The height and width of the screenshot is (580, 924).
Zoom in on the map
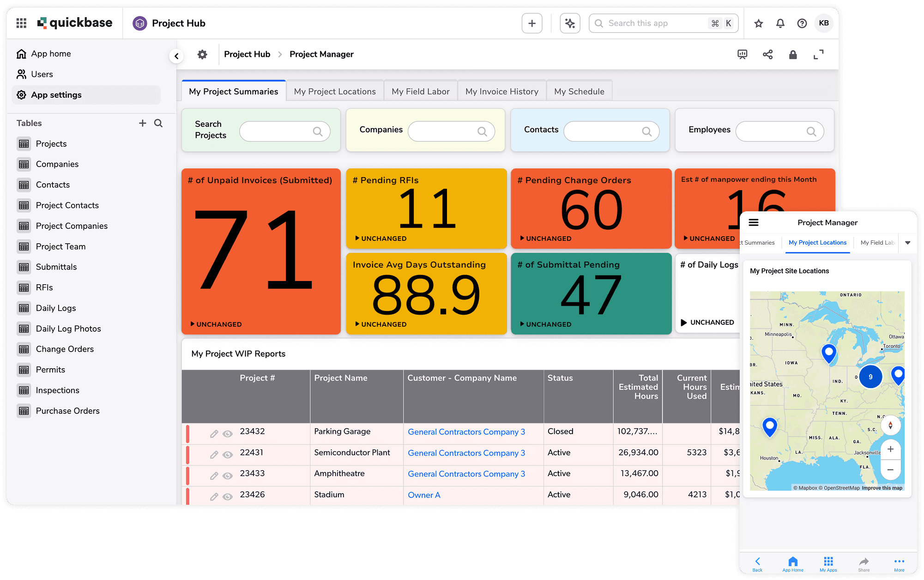coord(890,449)
